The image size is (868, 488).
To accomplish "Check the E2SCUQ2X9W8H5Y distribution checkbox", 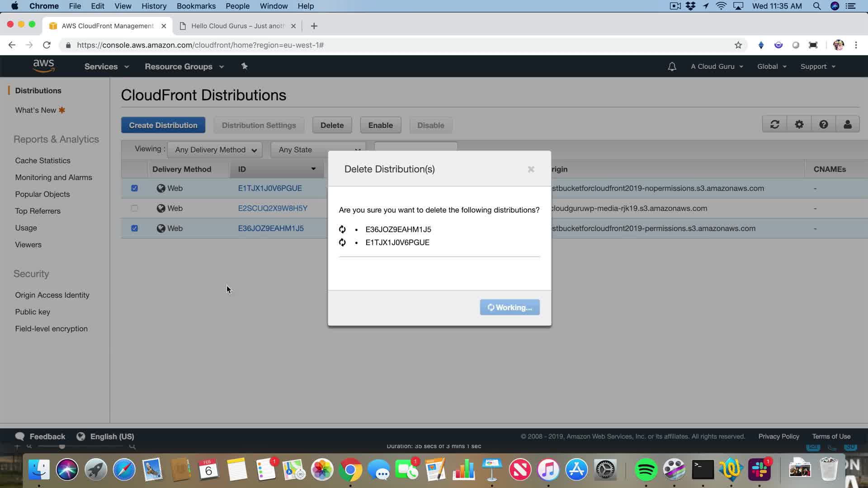I will pos(134,208).
